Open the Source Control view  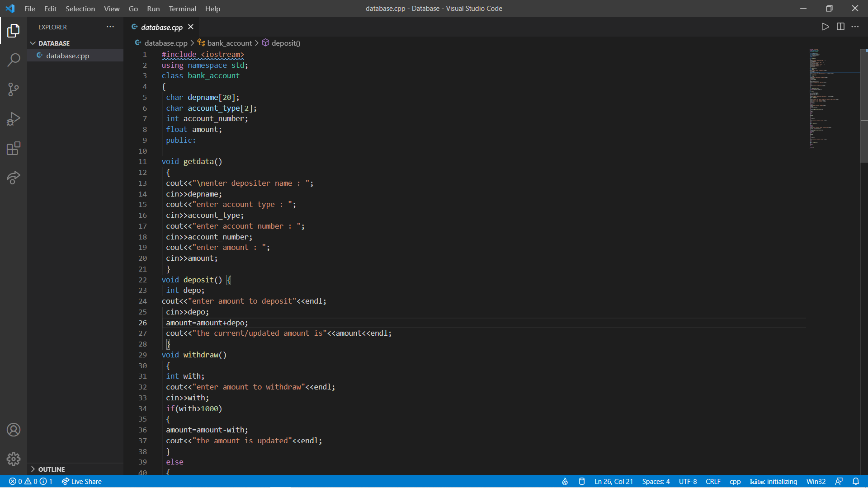point(14,89)
